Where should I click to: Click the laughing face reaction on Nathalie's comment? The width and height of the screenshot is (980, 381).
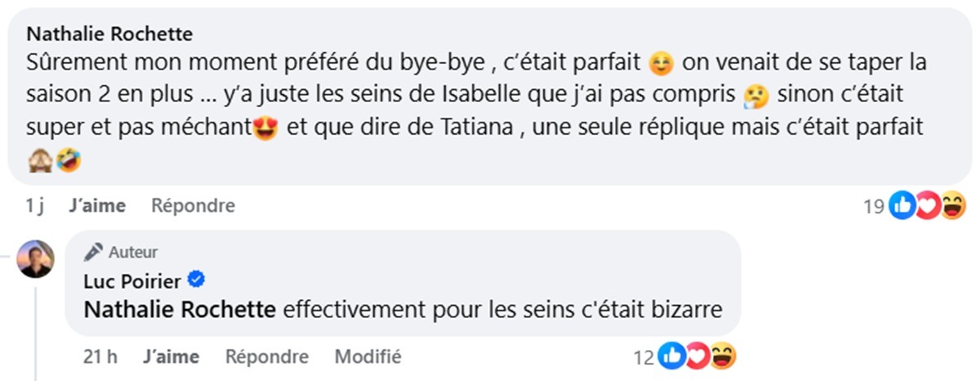pyautogui.click(x=952, y=206)
